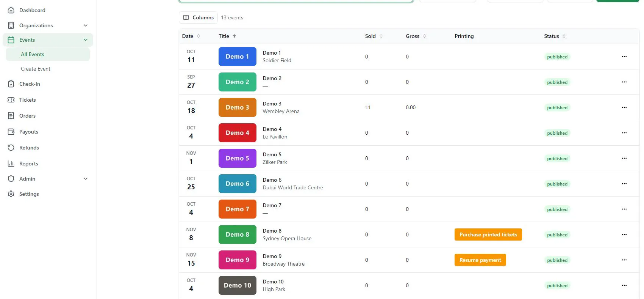
Task: Open the Reports menu item
Action: (29, 164)
